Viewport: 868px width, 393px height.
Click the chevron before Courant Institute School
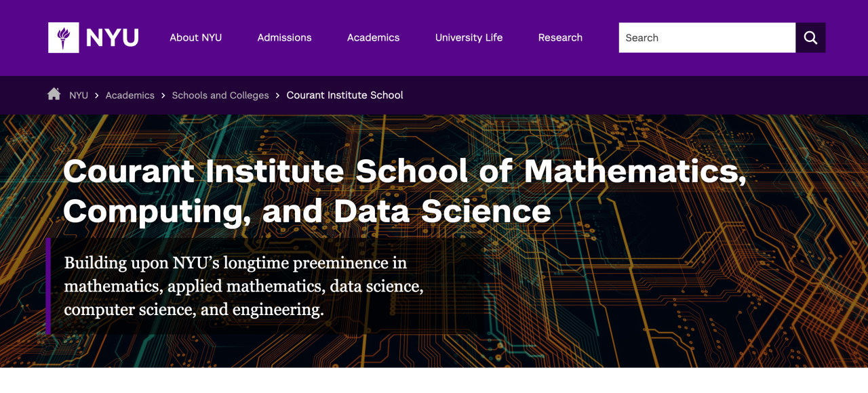point(278,96)
